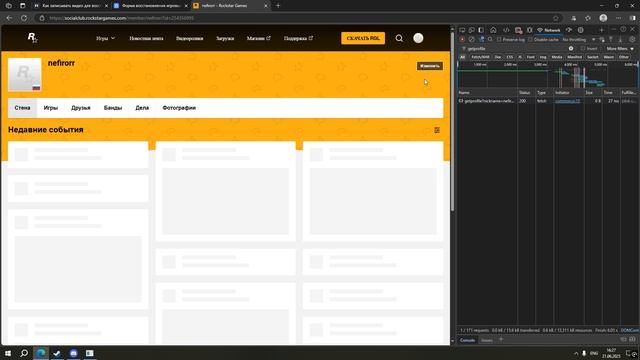Select the DevTools Network tab
640x360 pixels.
pyautogui.click(x=549, y=30)
